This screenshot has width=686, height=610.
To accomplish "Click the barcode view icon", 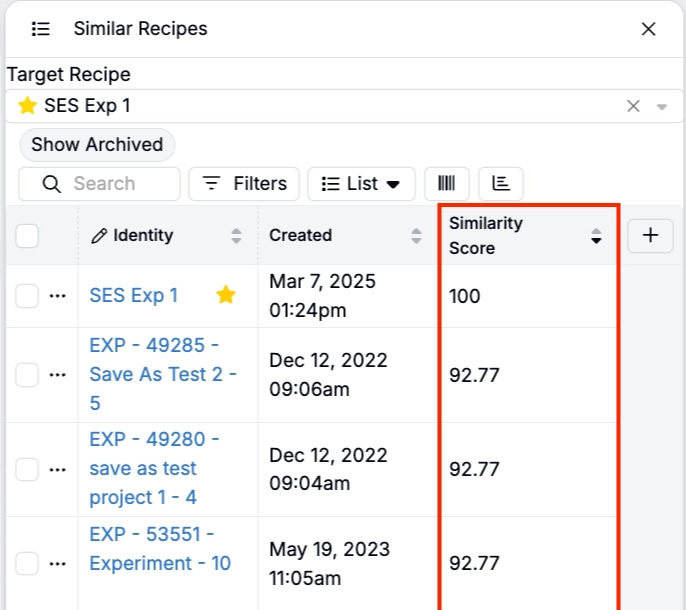I will coord(446,184).
